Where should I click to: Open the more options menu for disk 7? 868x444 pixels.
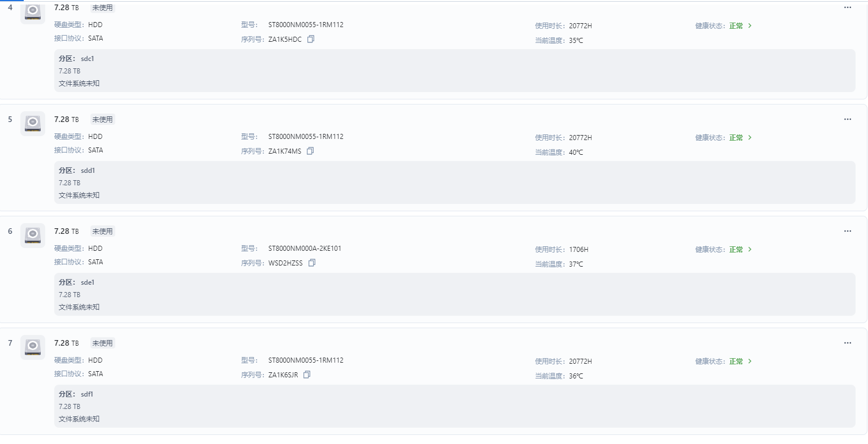(x=848, y=343)
